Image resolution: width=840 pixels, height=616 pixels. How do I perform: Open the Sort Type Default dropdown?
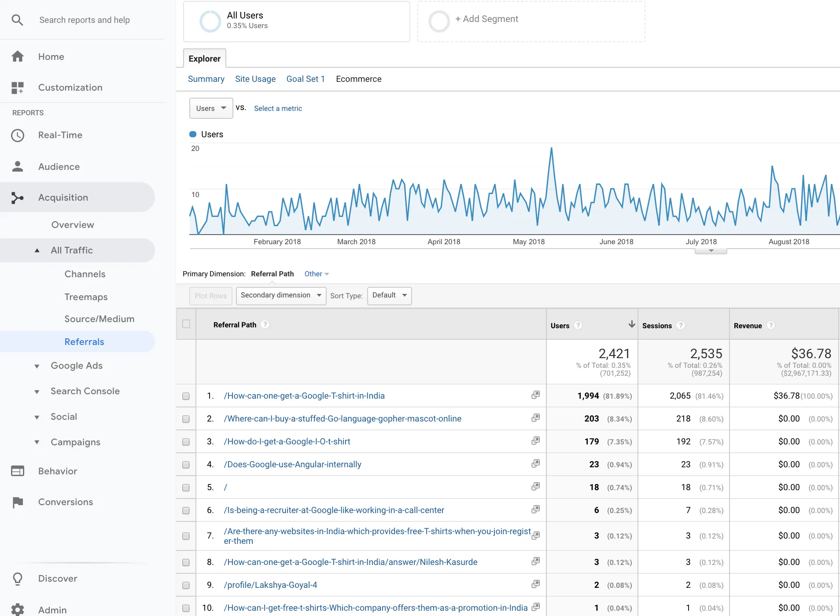coord(389,295)
